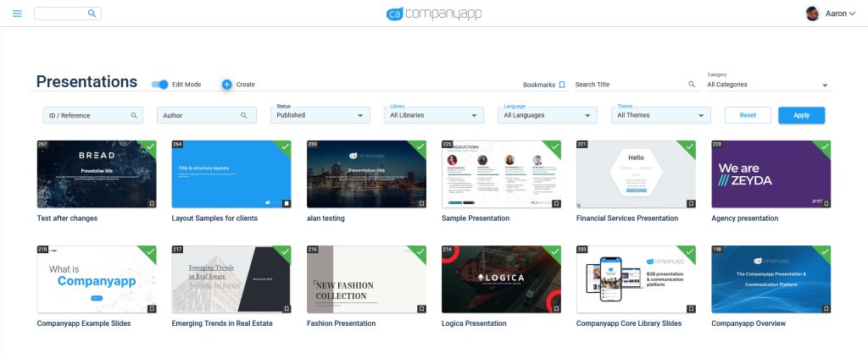The width and height of the screenshot is (868, 353).
Task: Open the Status Published dropdown
Action: coord(320,115)
